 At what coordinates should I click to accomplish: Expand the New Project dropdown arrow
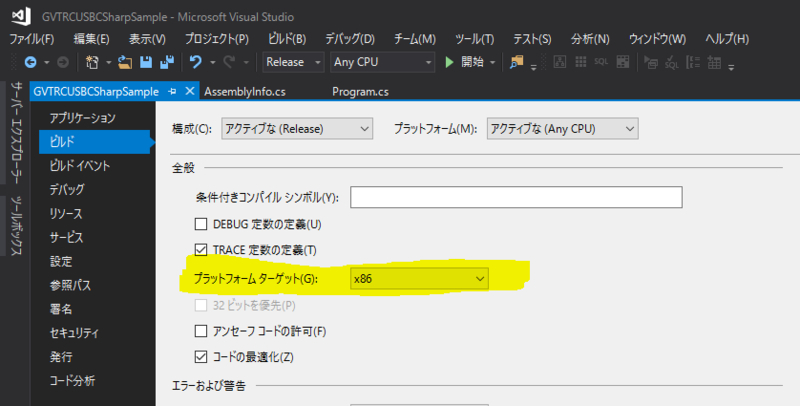(108, 63)
